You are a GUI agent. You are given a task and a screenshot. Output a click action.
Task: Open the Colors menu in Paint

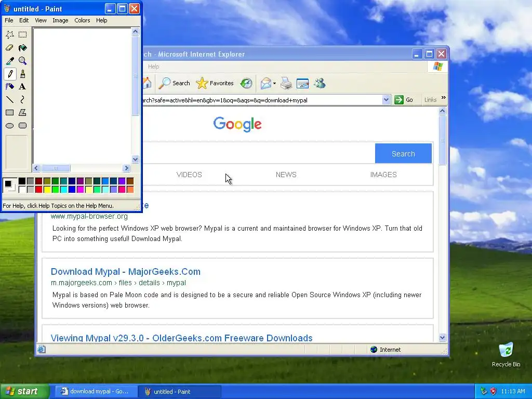[x=82, y=20]
